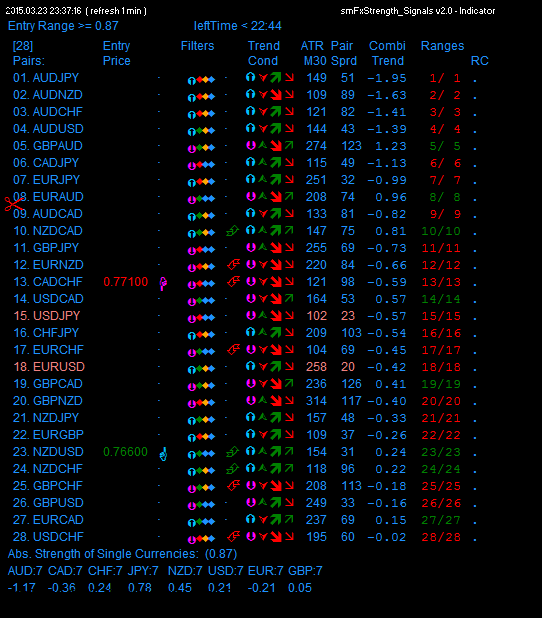Click the smFxStrength_Signals v2.0 - Indicator title
This screenshot has width=542, height=618.
point(418,11)
